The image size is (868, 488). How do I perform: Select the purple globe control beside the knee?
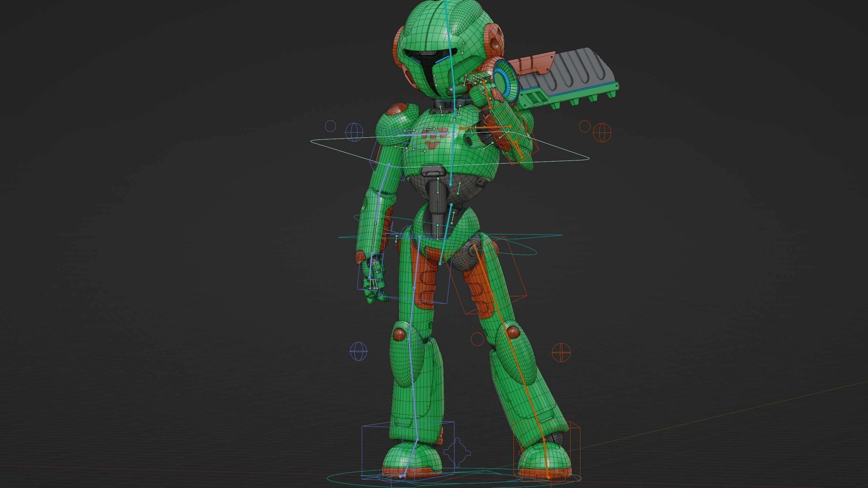tap(359, 351)
